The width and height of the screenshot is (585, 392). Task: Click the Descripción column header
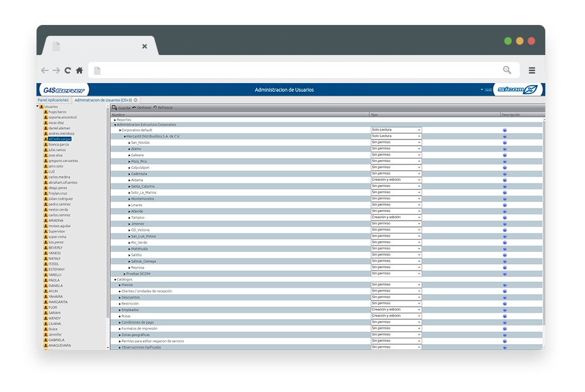click(522, 114)
